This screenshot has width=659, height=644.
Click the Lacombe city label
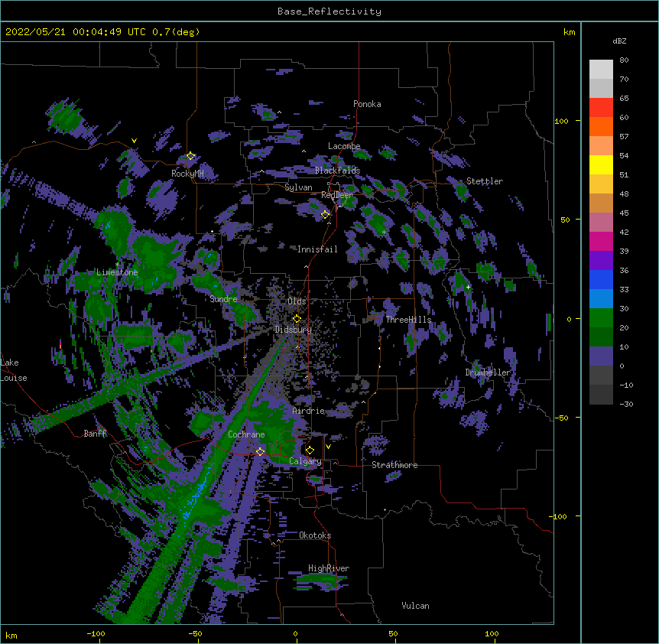(x=344, y=146)
